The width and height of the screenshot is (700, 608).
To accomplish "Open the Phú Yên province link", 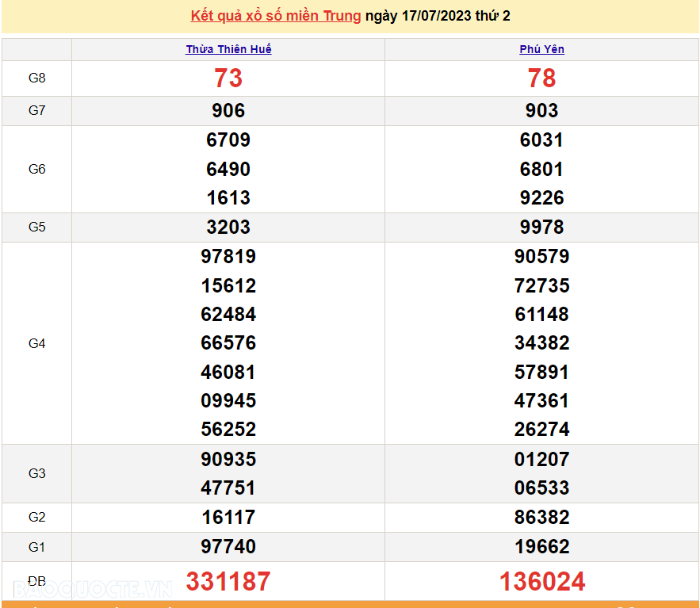I will [x=541, y=49].
